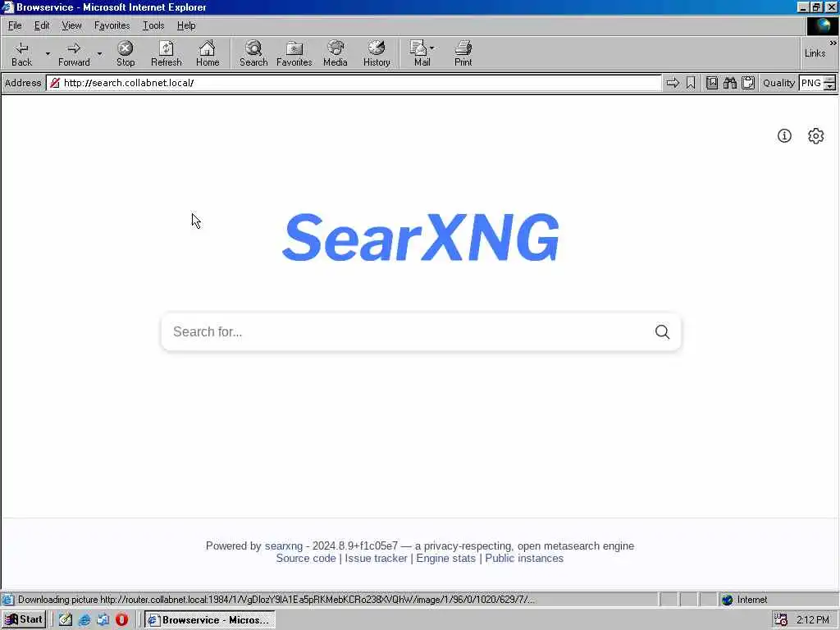Open the SearXNG about info icon
This screenshot has width=840, height=630.
click(784, 135)
